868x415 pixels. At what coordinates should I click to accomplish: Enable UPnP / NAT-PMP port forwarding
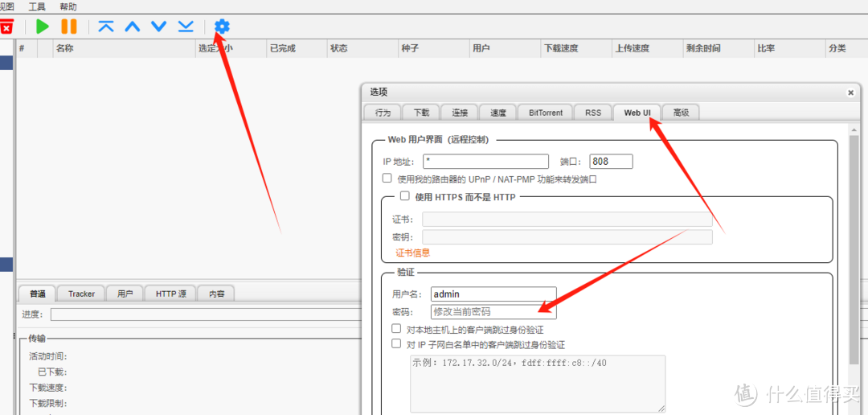pyautogui.click(x=387, y=179)
